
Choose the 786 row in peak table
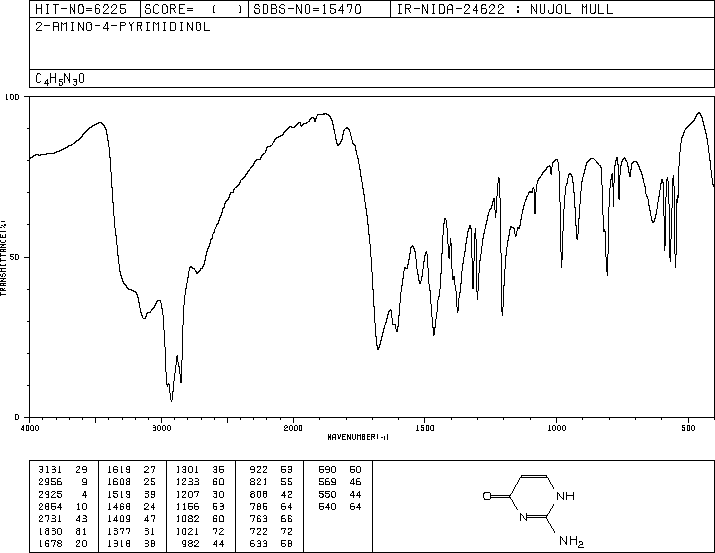pos(271,506)
